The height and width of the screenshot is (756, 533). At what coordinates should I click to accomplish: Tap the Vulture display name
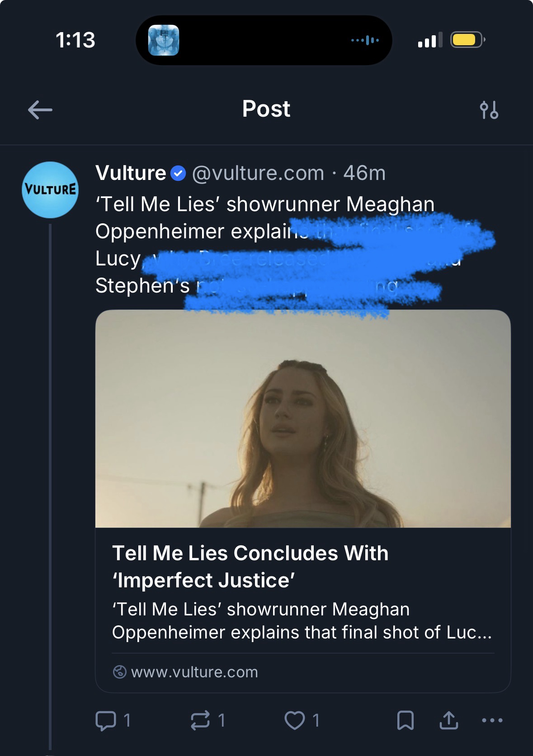click(x=131, y=173)
